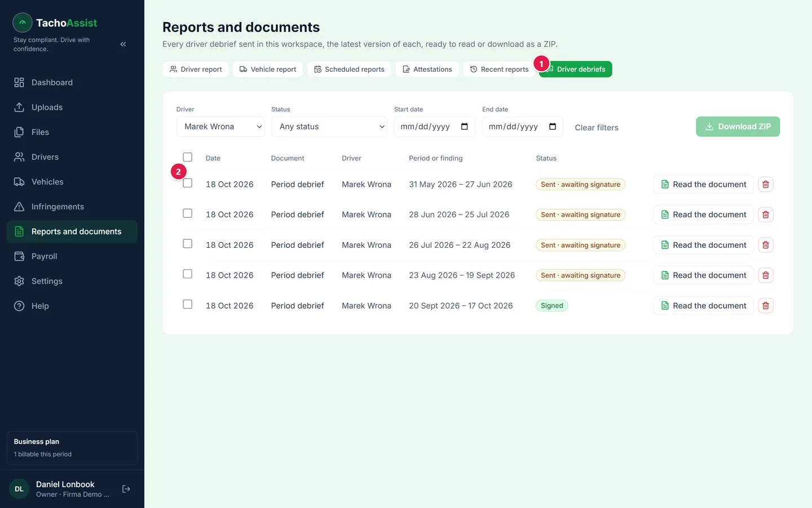Delete the 26 Jul 2026 – 22 Aug 2026 debrief
Screen dimensions: 812x508
[x=765, y=245]
